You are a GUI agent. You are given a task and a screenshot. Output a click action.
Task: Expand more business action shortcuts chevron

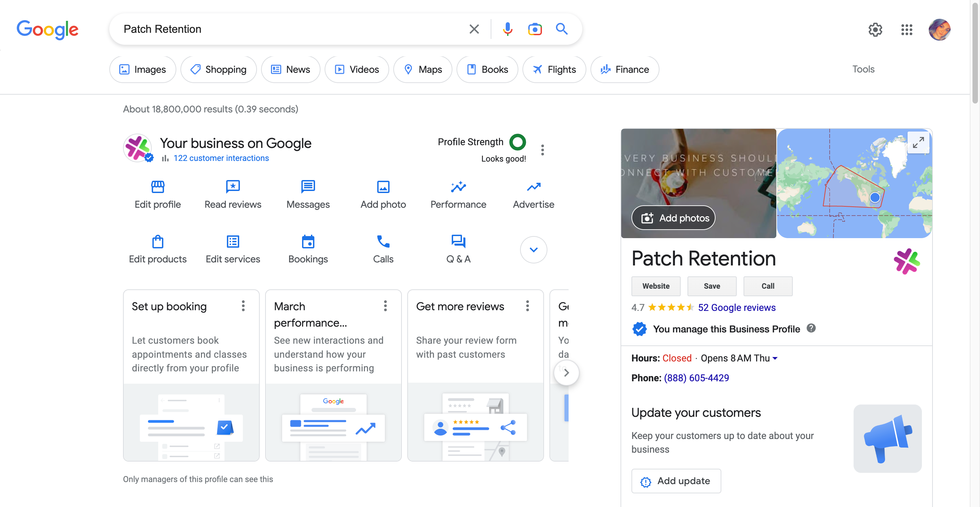pyautogui.click(x=533, y=249)
